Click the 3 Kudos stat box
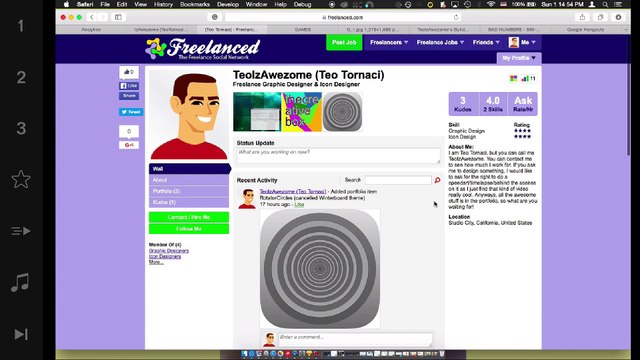The width and height of the screenshot is (640, 360). [x=462, y=104]
